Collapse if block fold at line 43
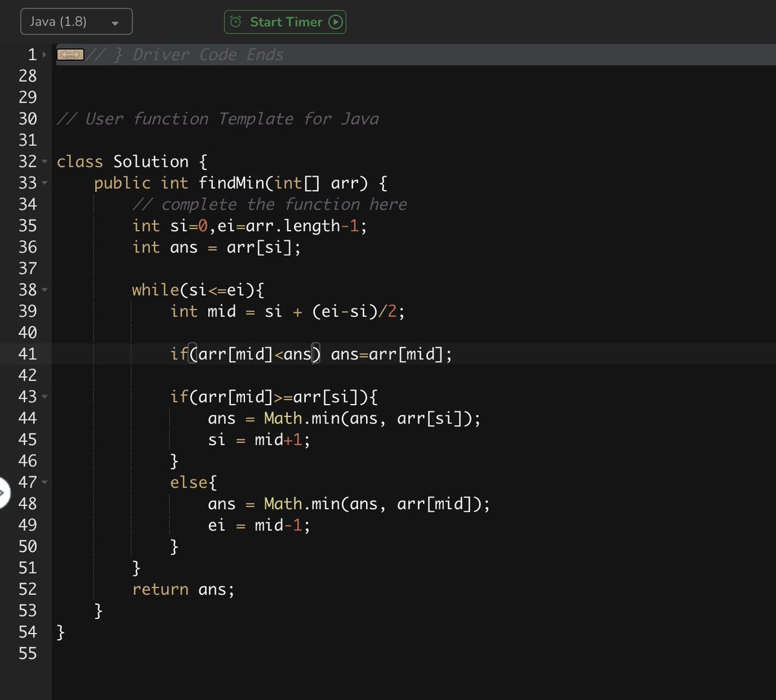The width and height of the screenshot is (776, 700). click(x=45, y=396)
